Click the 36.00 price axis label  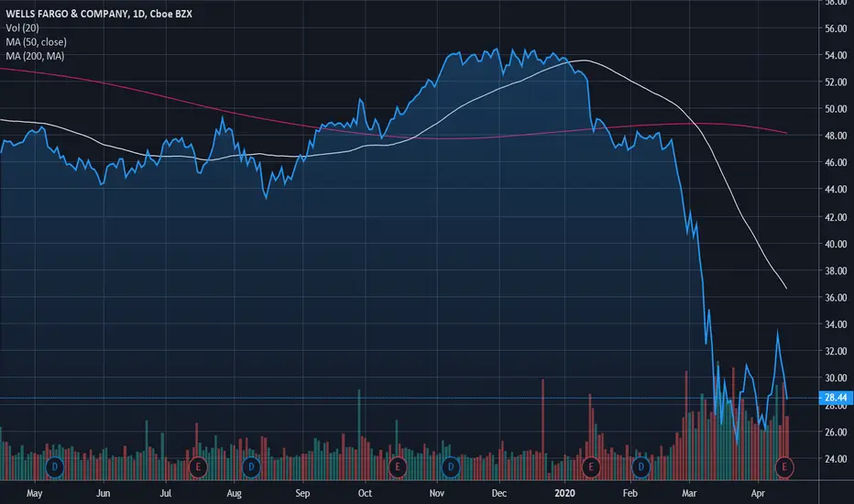pos(836,298)
